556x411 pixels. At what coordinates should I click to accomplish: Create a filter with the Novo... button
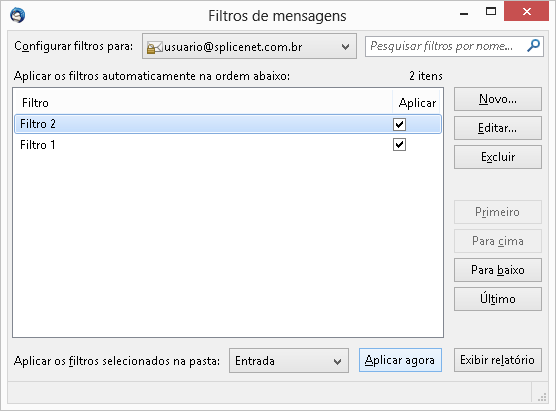(x=498, y=99)
